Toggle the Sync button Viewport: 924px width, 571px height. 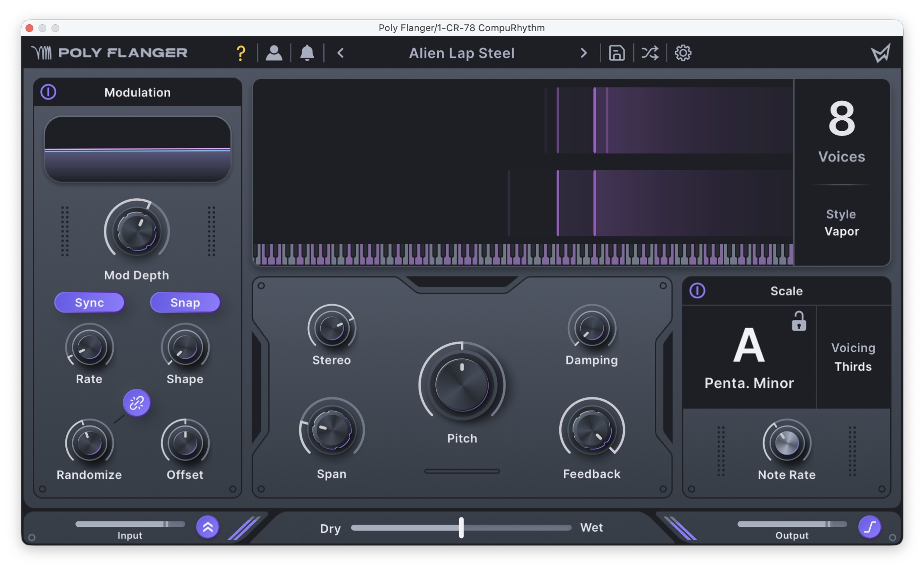coord(89,302)
